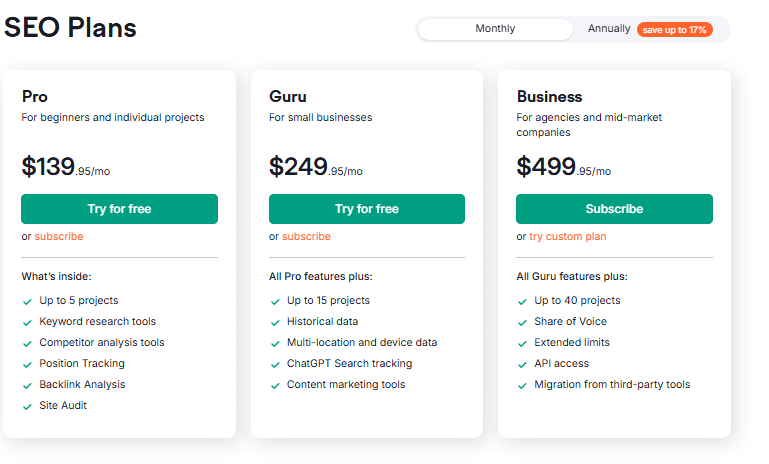The height and width of the screenshot is (464, 769).
Task: Click the $139.95/mo price
Action: pyautogui.click(x=66, y=166)
